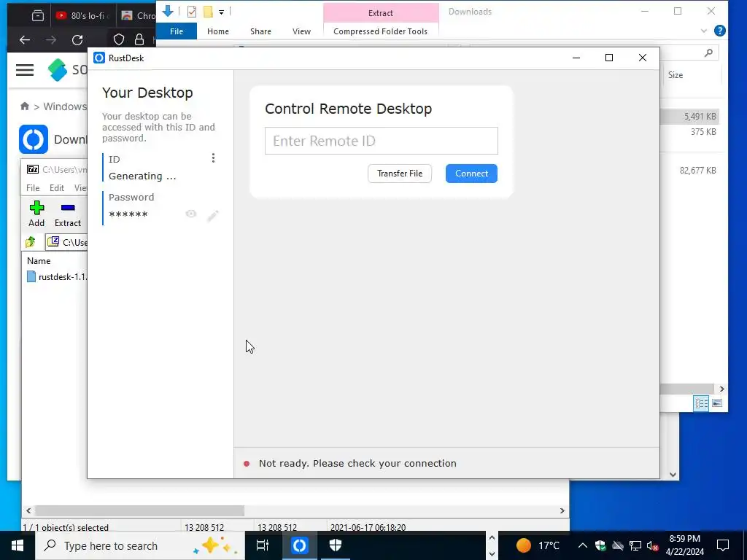Viewport: 747px width, 560px height.
Task: Show the password with the eye icon
Action: (x=191, y=214)
